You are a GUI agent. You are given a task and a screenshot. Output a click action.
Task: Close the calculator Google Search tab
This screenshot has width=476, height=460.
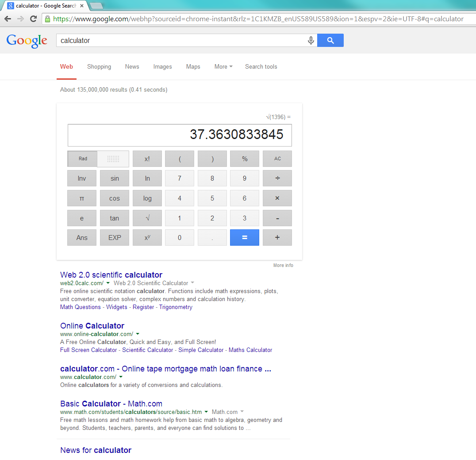point(82,6)
